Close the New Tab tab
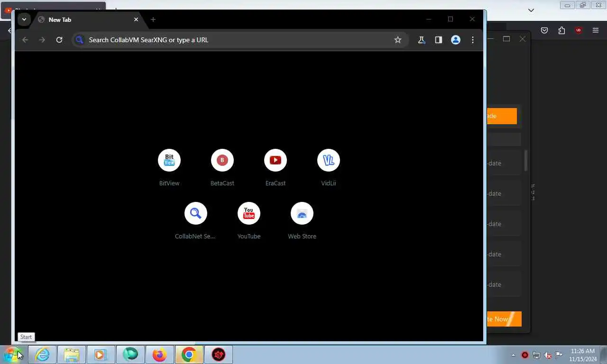The image size is (607, 364). click(136, 19)
